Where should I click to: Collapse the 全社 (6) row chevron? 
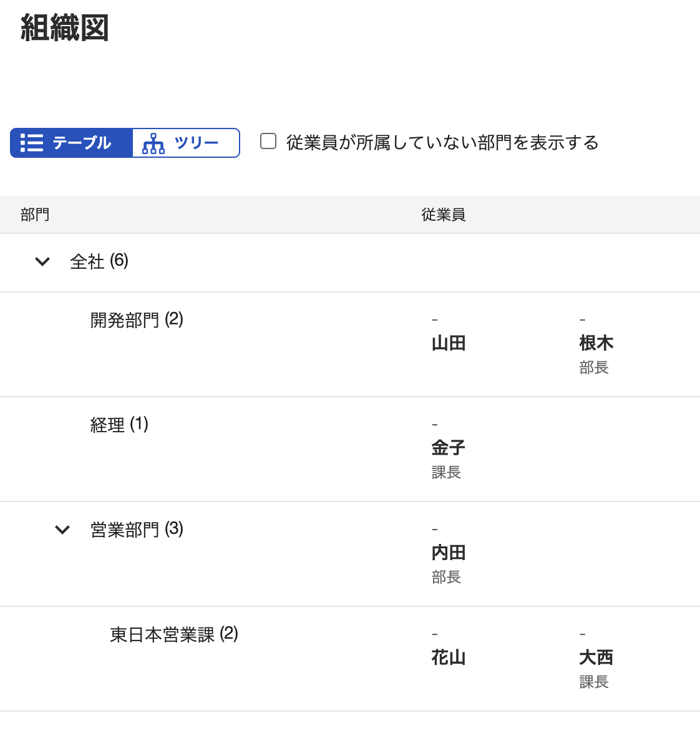pos(42,262)
